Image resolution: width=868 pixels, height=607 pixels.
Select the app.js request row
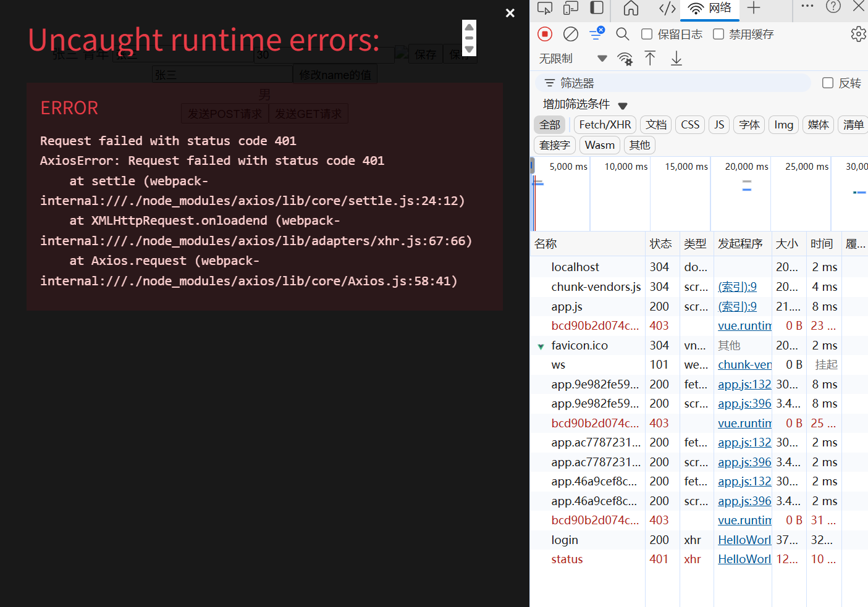(699, 306)
